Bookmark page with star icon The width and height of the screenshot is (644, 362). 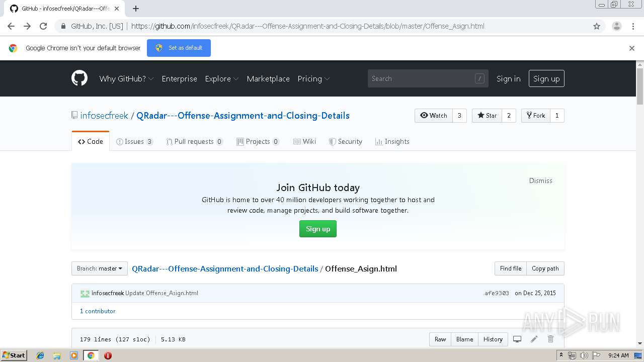tap(597, 26)
